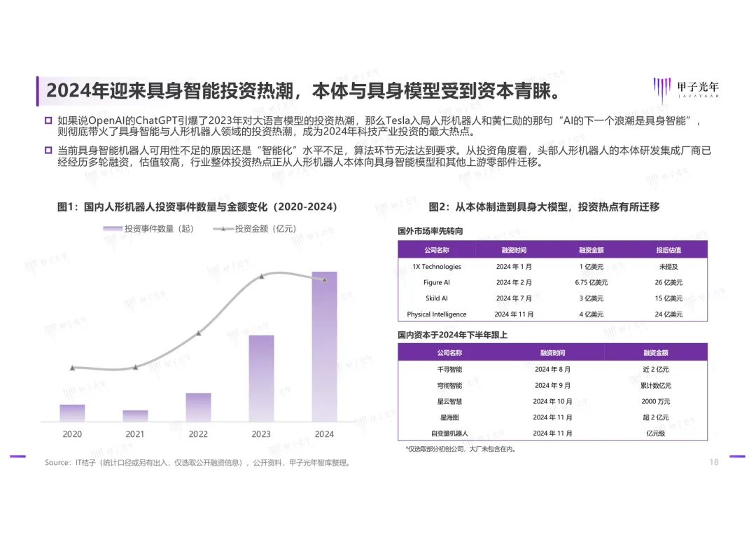Click the cell 26 亿美元
Image resolution: width=756 pixels, height=535 pixels.
668,283
